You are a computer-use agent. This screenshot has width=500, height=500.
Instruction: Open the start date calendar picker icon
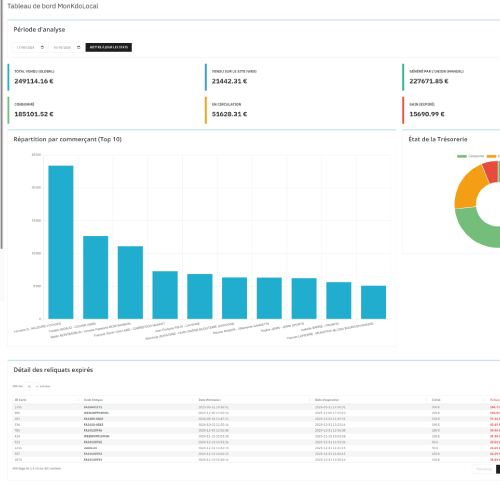[42, 47]
